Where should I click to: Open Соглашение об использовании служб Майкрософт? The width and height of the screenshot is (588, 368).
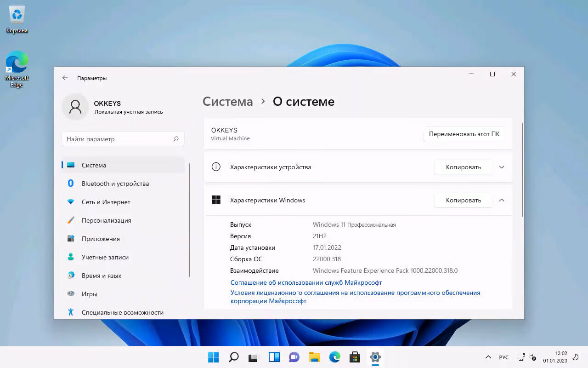click(306, 282)
